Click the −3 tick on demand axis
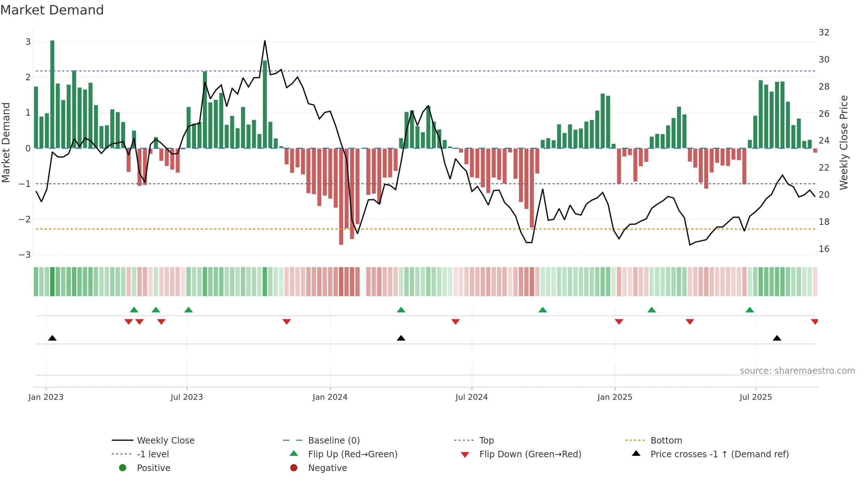Image resolution: width=868 pixels, height=488 pixels. [x=25, y=255]
